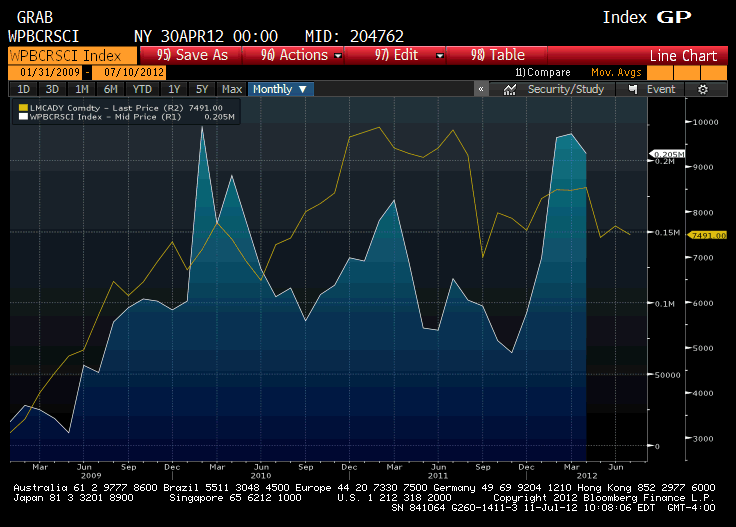
Task: Click the 11) Compare button
Action: click(543, 72)
